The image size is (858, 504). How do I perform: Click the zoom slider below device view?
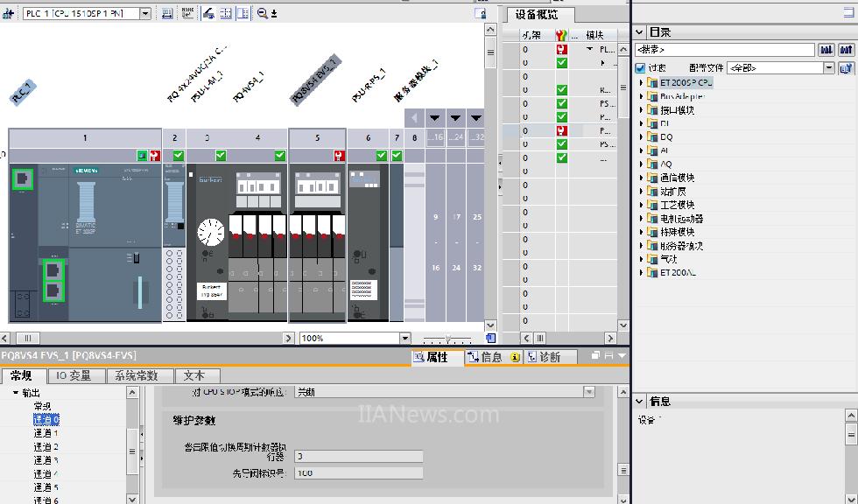click(447, 339)
